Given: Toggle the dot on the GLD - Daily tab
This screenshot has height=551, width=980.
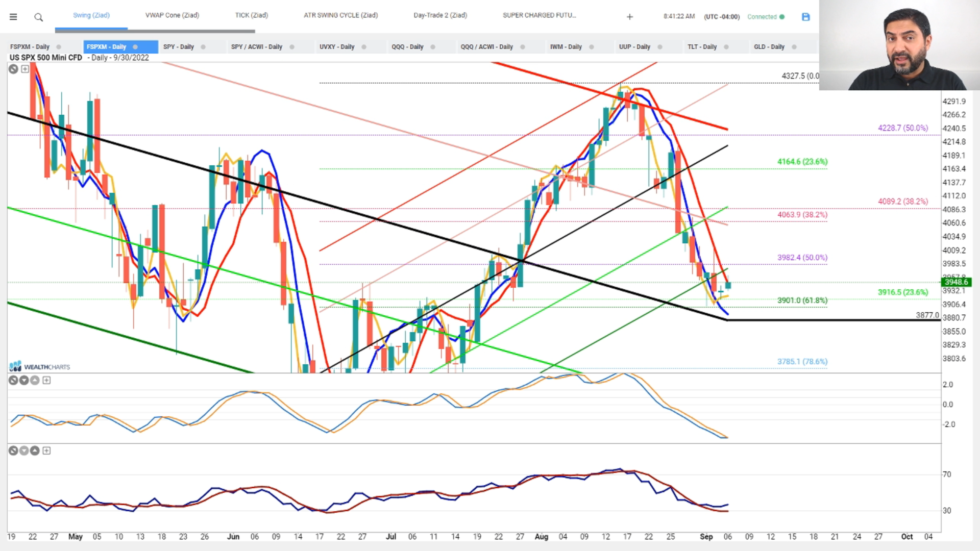Looking at the screenshot, I should (x=794, y=47).
